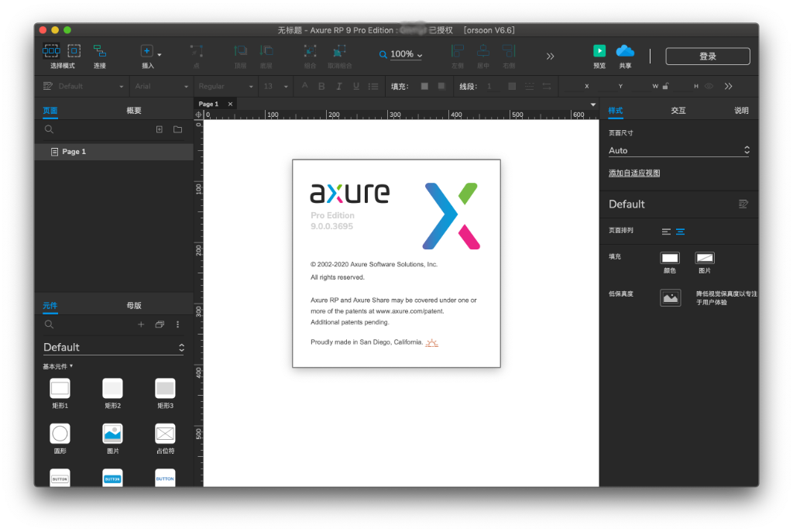This screenshot has width=793, height=532.
Task: Toggle the 低保真度 low fidelity icon
Action: [671, 297]
